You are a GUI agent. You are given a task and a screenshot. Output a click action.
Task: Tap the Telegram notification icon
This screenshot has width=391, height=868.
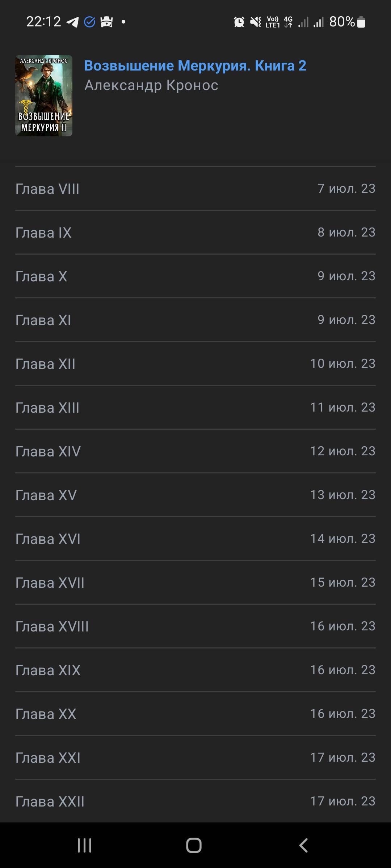pyautogui.click(x=72, y=22)
